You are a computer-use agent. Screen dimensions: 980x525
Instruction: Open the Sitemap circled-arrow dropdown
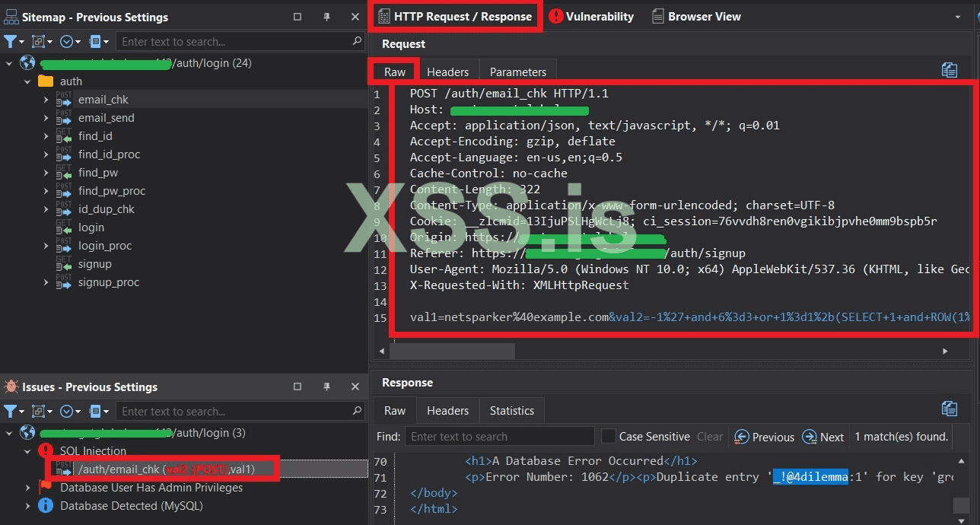[x=70, y=42]
